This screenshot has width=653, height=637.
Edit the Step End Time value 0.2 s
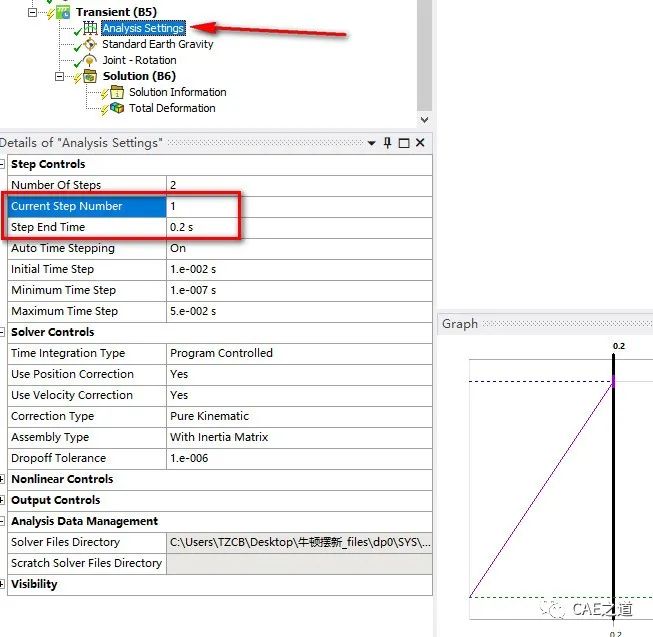coord(299,227)
